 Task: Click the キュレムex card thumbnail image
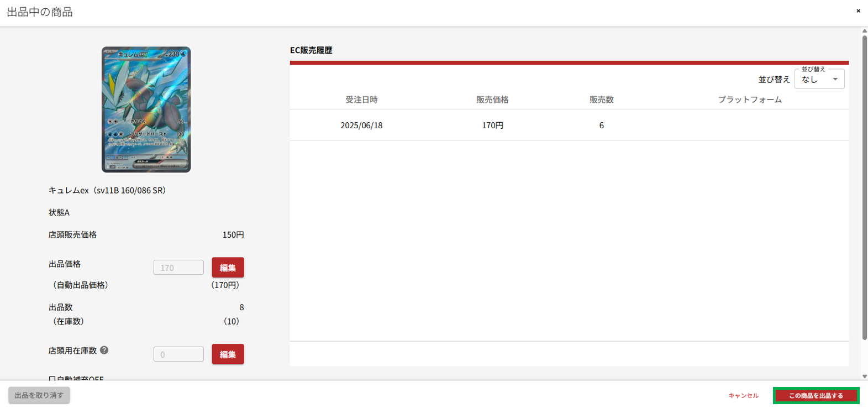point(146,109)
